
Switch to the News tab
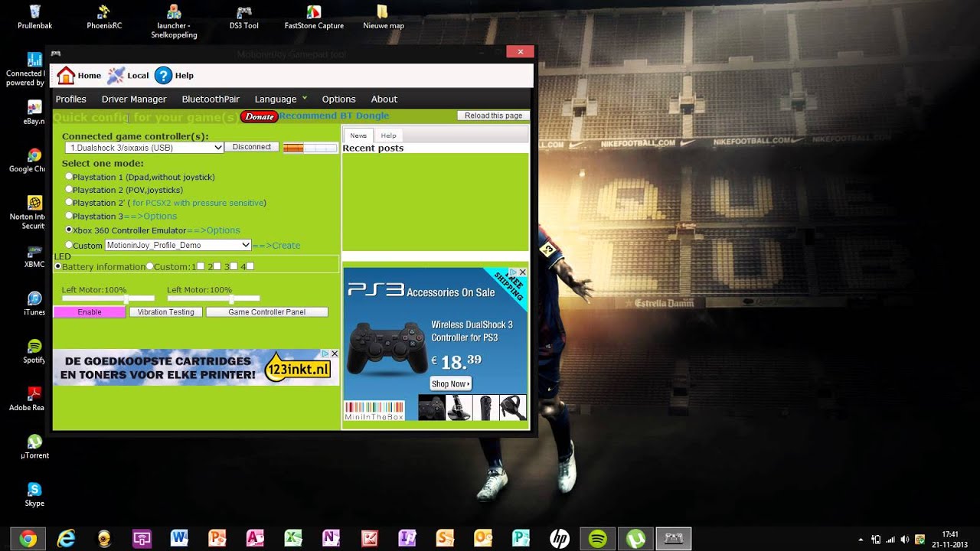[358, 135]
